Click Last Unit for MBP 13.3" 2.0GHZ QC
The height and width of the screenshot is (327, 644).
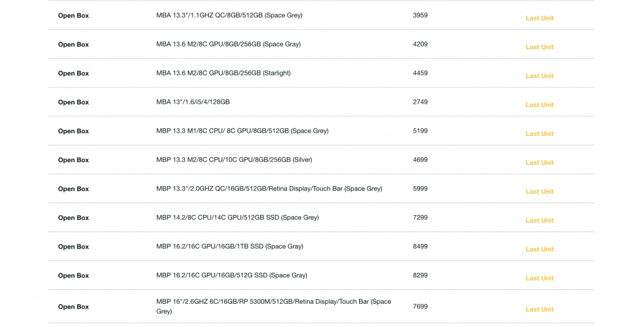[x=540, y=192]
